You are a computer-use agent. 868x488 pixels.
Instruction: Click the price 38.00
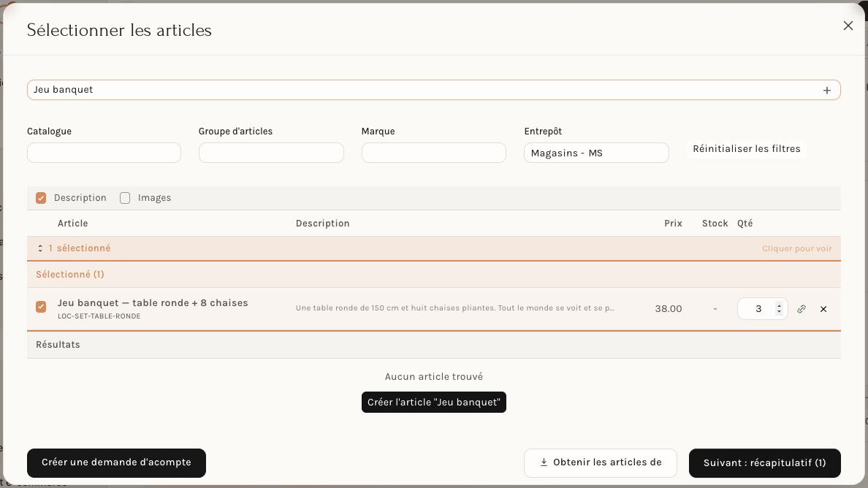(x=668, y=309)
